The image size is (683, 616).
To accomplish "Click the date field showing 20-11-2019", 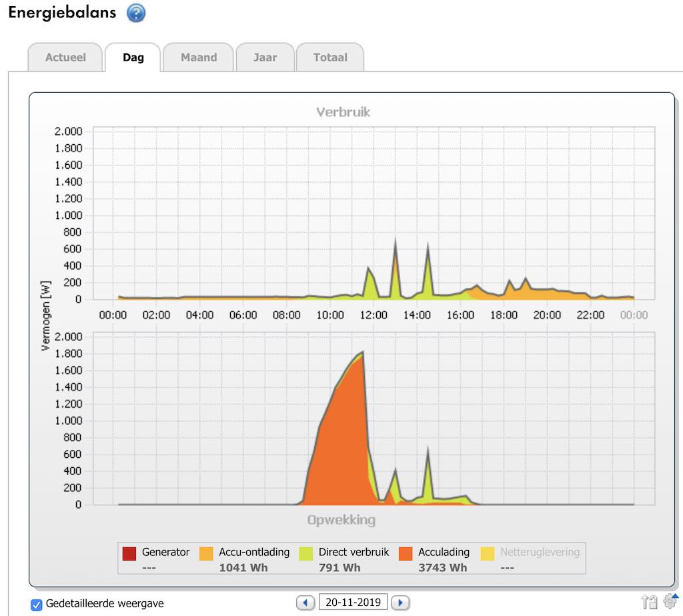I will click(x=353, y=603).
